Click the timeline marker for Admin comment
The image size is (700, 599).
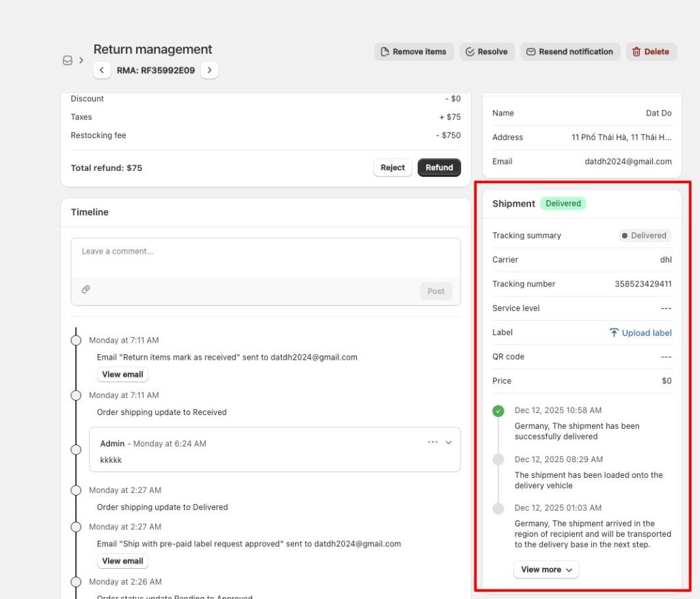coord(76,450)
